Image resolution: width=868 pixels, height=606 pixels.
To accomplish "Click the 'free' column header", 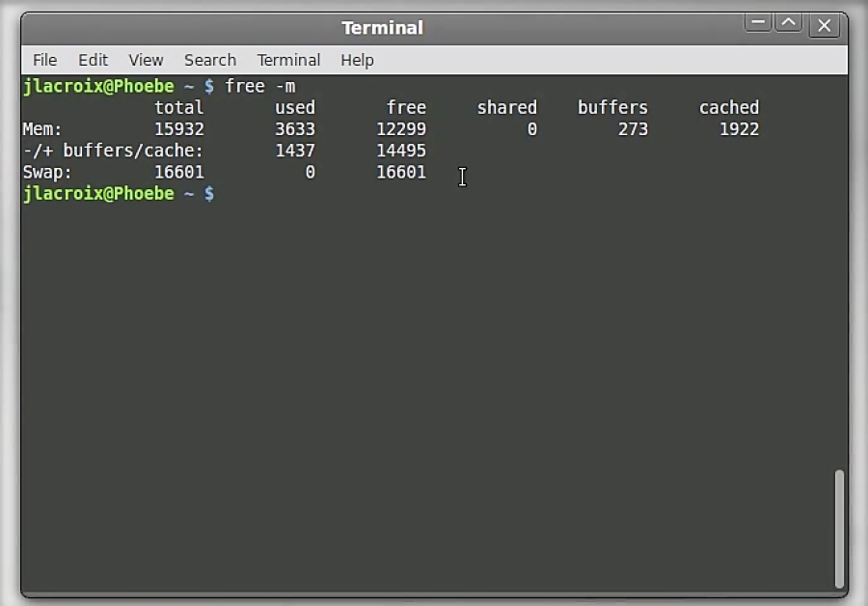I will point(406,107).
